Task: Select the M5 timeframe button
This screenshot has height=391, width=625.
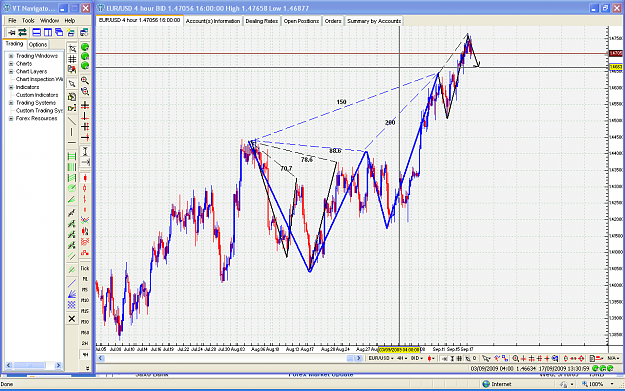Action: (x=85, y=290)
